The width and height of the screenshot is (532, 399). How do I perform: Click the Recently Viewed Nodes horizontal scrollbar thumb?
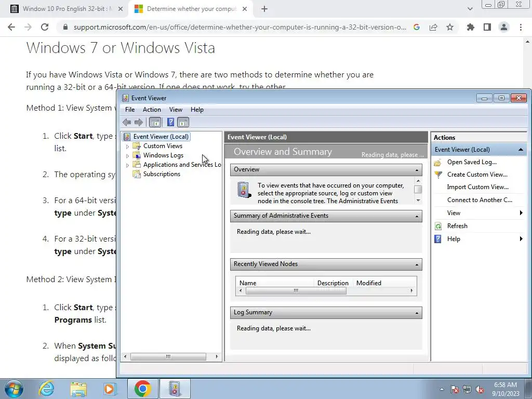tap(296, 291)
